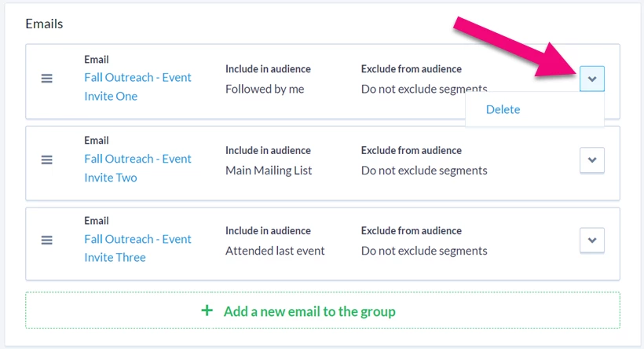Click the 'Main Mailing List' audience value
Screen dimensions: 644x349
coord(269,171)
